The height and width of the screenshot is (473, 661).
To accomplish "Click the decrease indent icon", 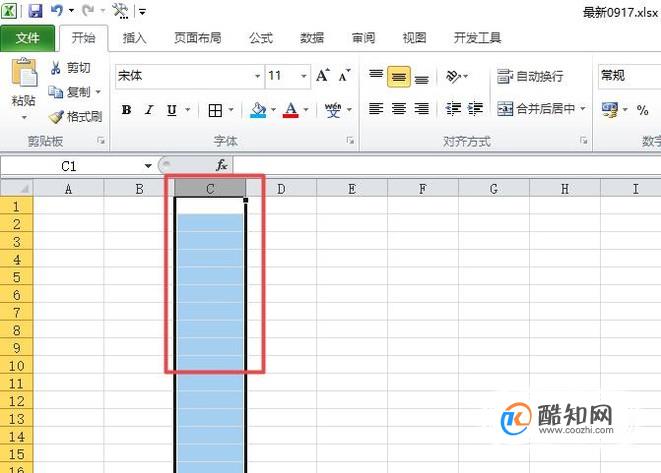I will tap(453, 109).
